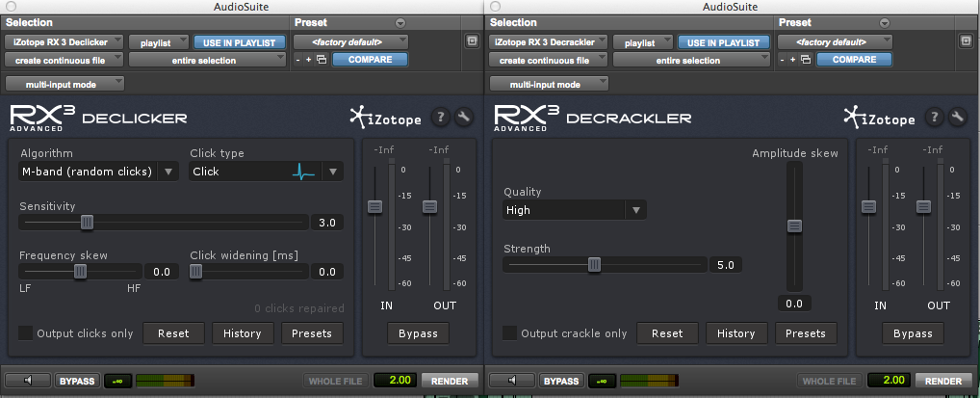
Task: Click Strength value field 5.0
Action: tap(726, 265)
